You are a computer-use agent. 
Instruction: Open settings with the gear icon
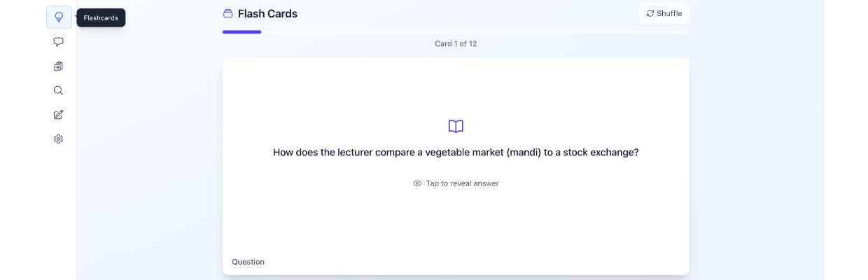click(x=59, y=139)
